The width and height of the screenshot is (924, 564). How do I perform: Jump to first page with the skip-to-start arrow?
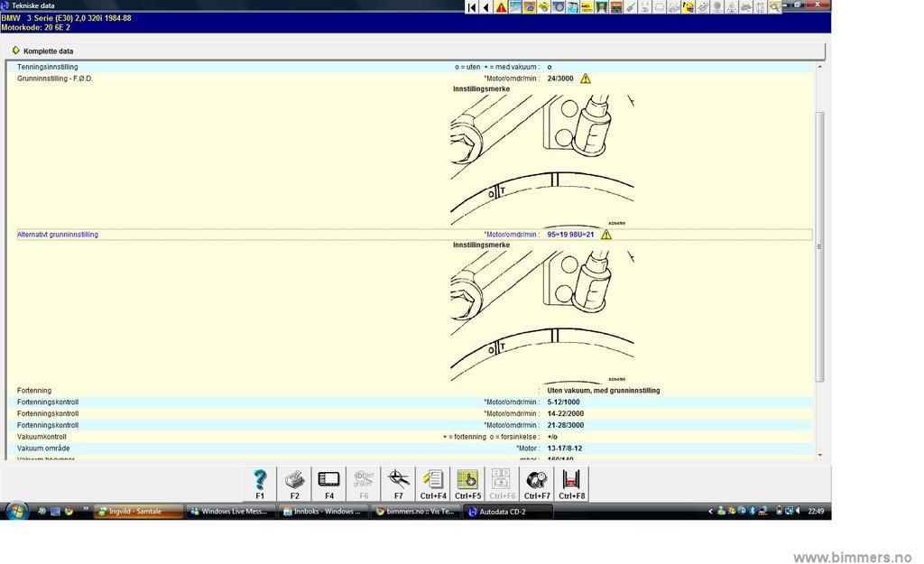[471, 7]
